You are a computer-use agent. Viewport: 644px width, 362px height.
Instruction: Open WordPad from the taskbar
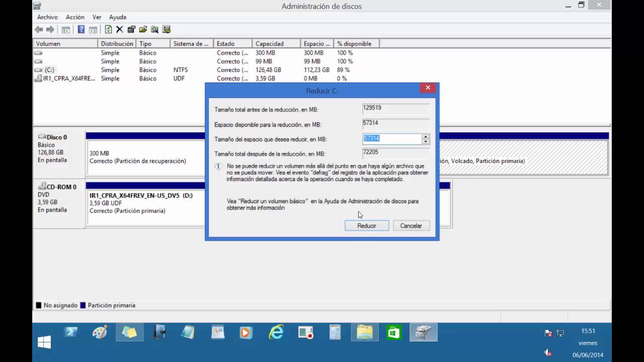(218, 332)
